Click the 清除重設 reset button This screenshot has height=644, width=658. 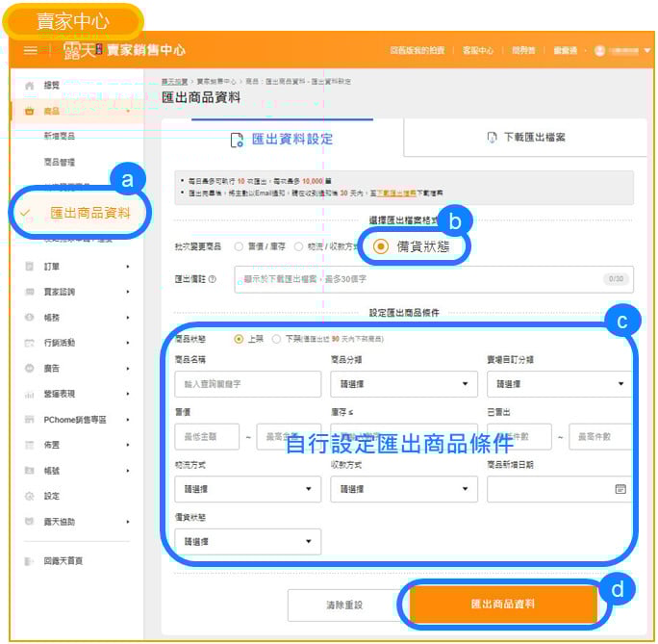pyautogui.click(x=344, y=605)
